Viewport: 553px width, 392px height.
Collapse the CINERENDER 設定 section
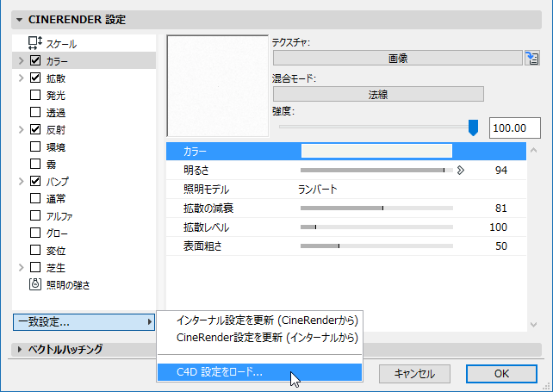coord(20,20)
